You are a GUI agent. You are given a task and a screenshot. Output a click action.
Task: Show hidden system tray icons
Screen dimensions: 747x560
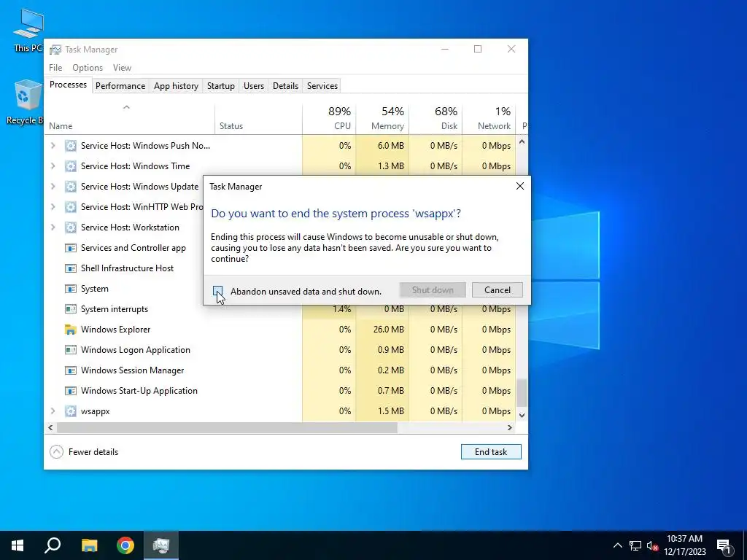(617, 545)
